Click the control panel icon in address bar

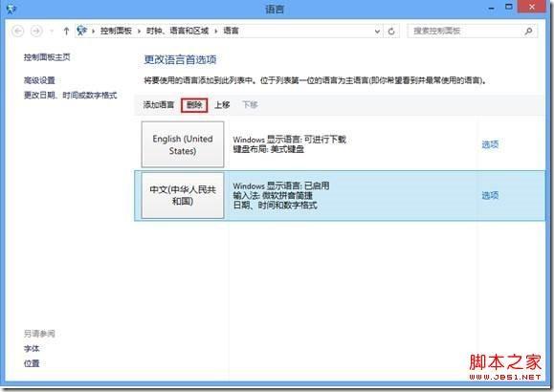tap(82, 31)
